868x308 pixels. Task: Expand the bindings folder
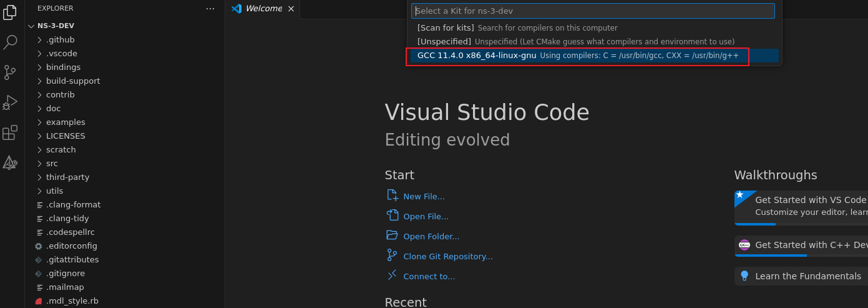(39, 67)
